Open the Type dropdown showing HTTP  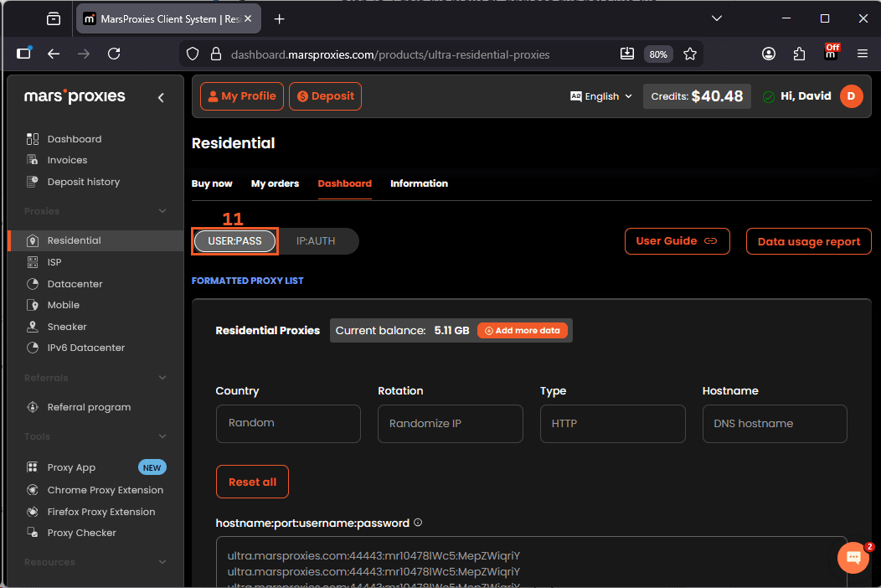pos(612,423)
